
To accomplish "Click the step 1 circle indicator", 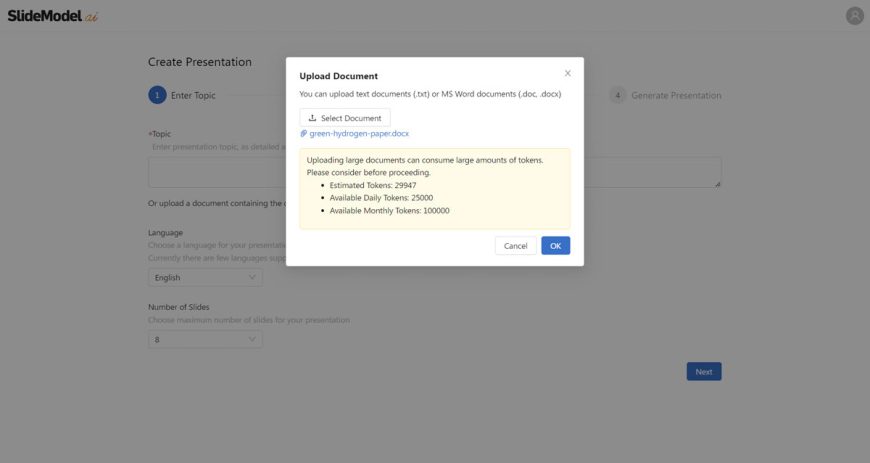I will 157,95.
